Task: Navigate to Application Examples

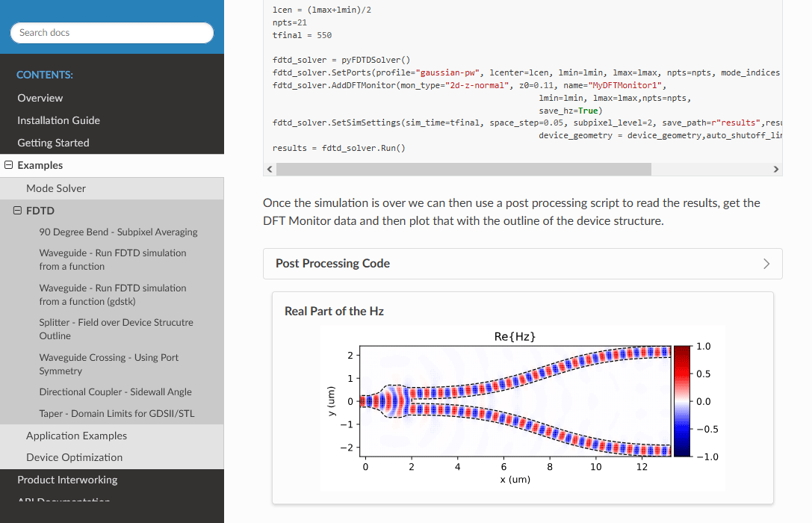Action: (76, 436)
